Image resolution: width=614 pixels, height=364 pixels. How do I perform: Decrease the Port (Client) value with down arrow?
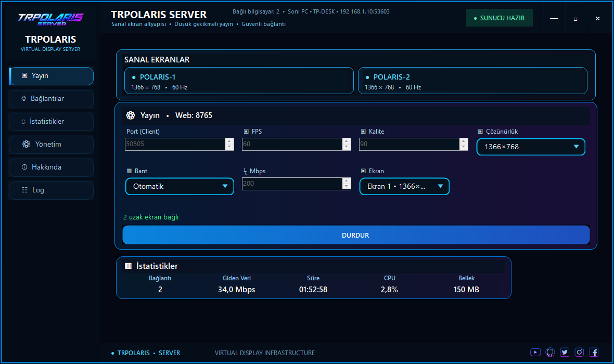pyautogui.click(x=229, y=147)
